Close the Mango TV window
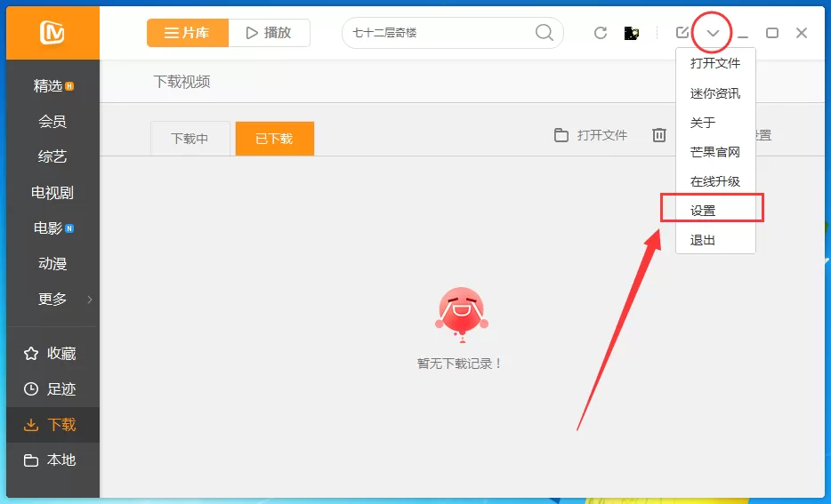831x504 pixels. click(802, 33)
